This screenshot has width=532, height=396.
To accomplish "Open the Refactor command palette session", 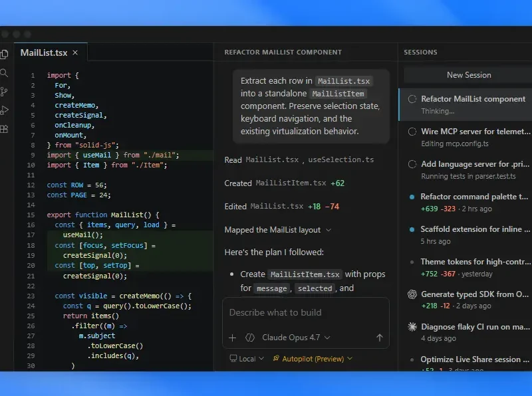I will point(465,203).
